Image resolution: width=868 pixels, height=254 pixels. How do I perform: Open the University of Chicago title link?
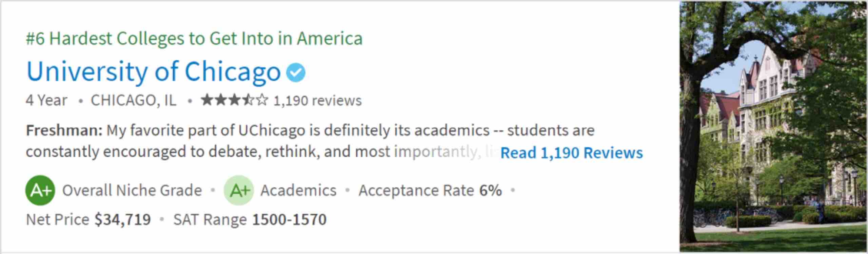[153, 72]
